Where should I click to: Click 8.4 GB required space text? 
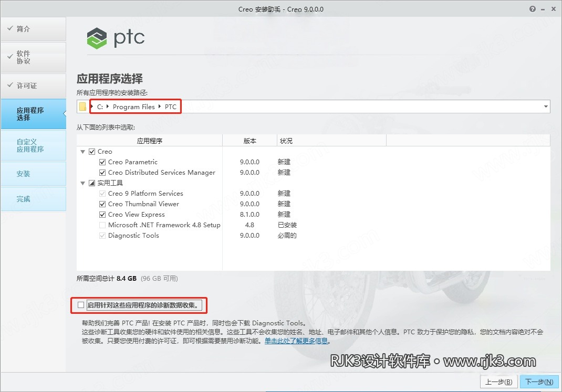(x=127, y=279)
